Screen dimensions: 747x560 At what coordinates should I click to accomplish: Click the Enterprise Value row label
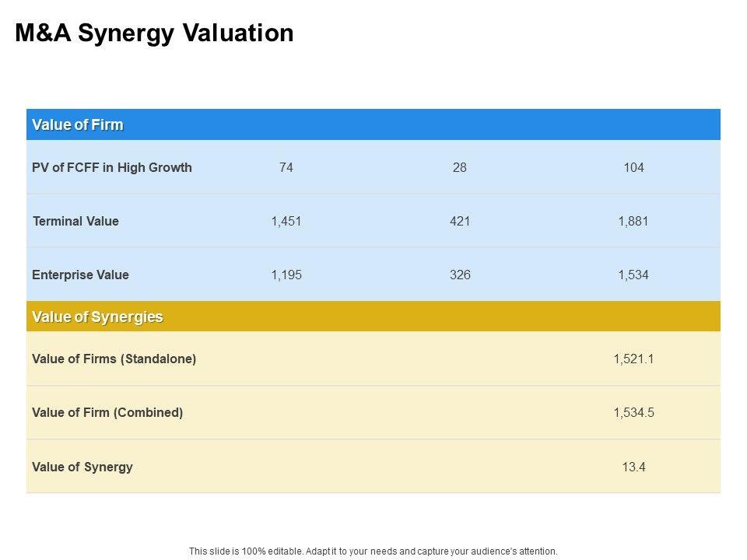(x=80, y=275)
